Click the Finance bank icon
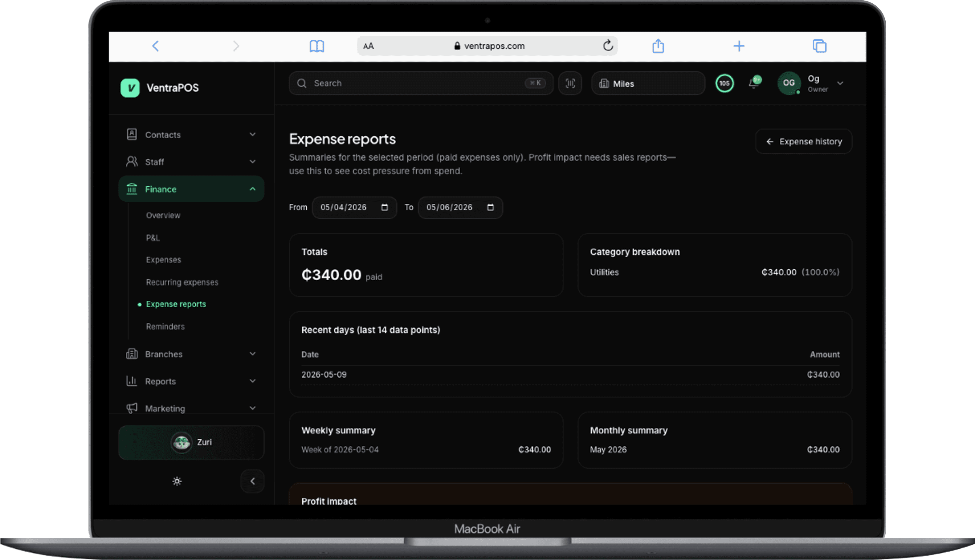This screenshot has width=975, height=560. (132, 189)
